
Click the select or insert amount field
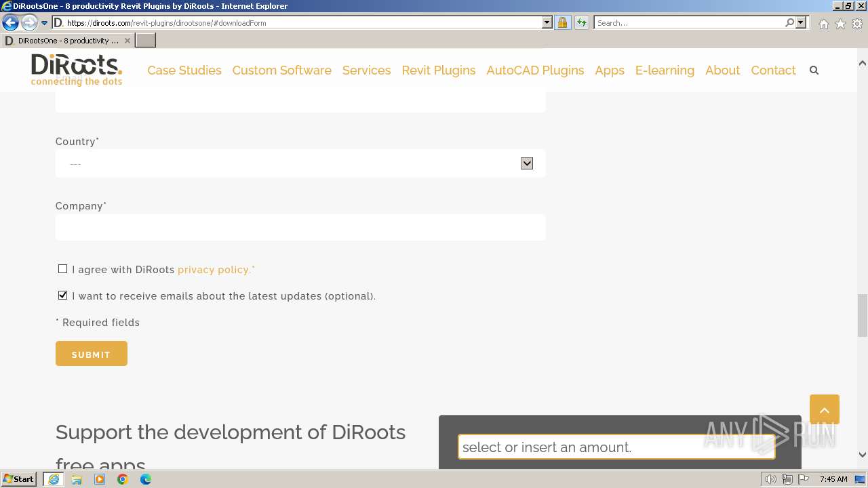click(x=616, y=447)
